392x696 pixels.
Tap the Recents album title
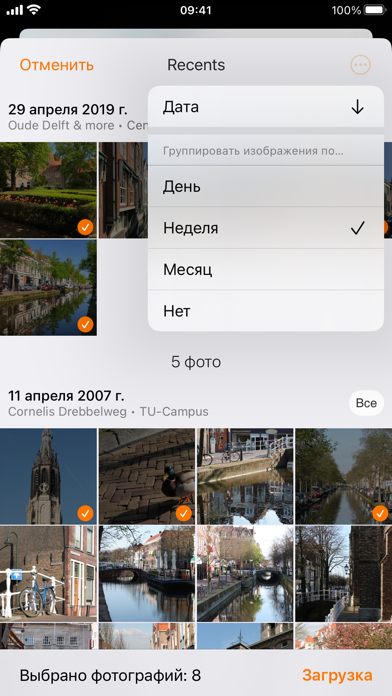196,65
